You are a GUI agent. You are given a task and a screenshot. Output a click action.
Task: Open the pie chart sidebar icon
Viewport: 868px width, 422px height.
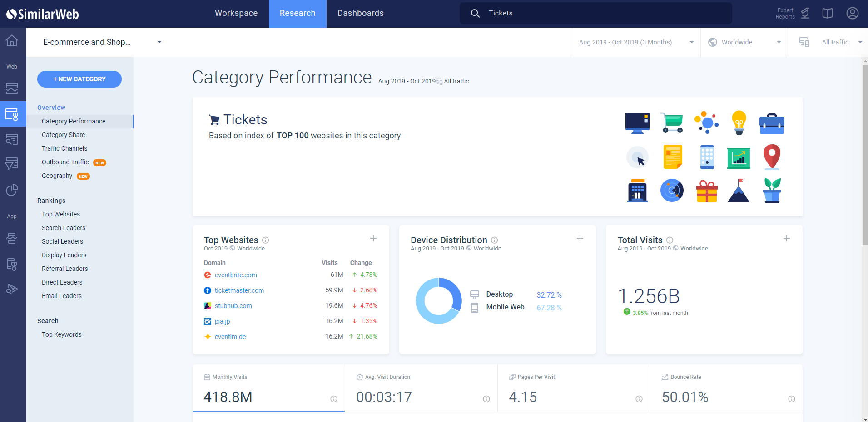[12, 190]
